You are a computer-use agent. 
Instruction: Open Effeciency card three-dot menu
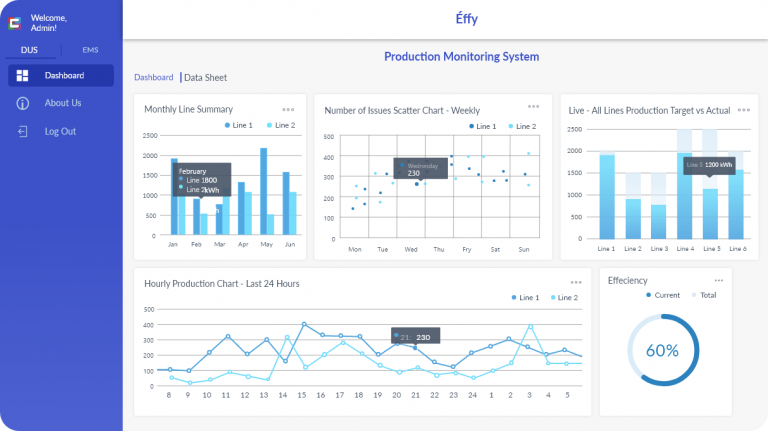(x=718, y=281)
